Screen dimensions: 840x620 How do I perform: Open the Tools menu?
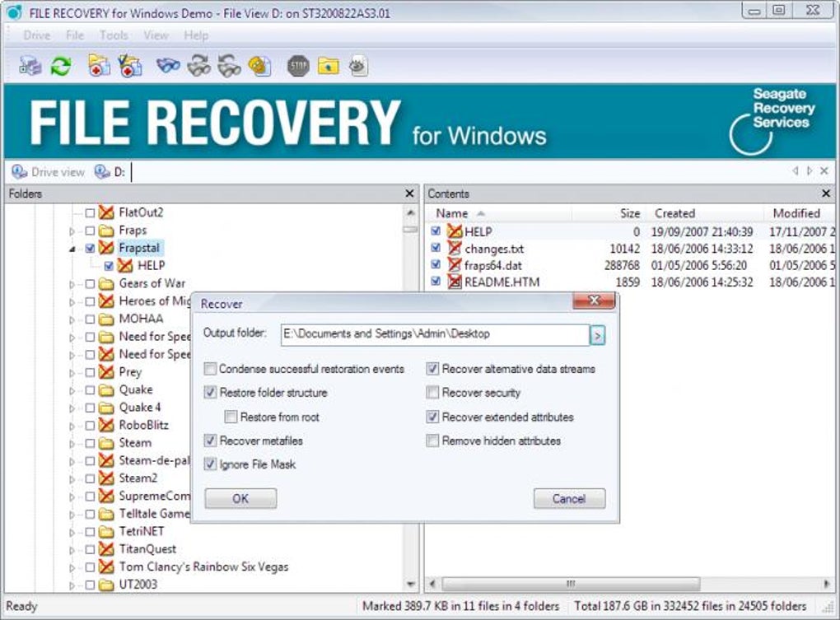(114, 35)
